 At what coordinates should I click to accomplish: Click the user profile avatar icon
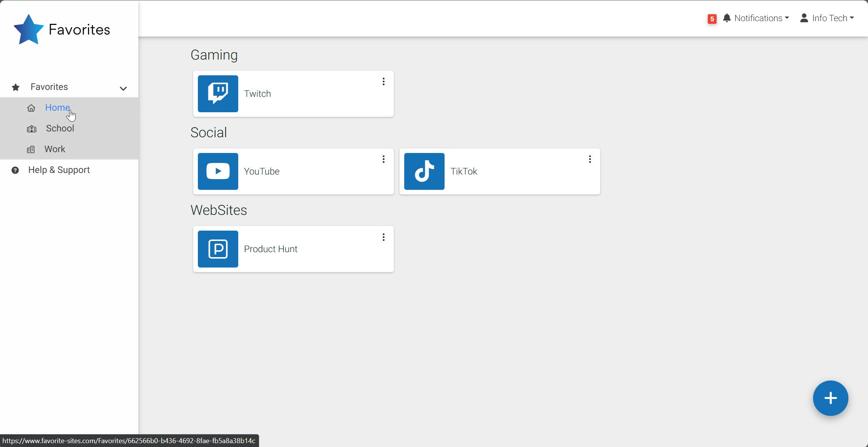pos(804,18)
